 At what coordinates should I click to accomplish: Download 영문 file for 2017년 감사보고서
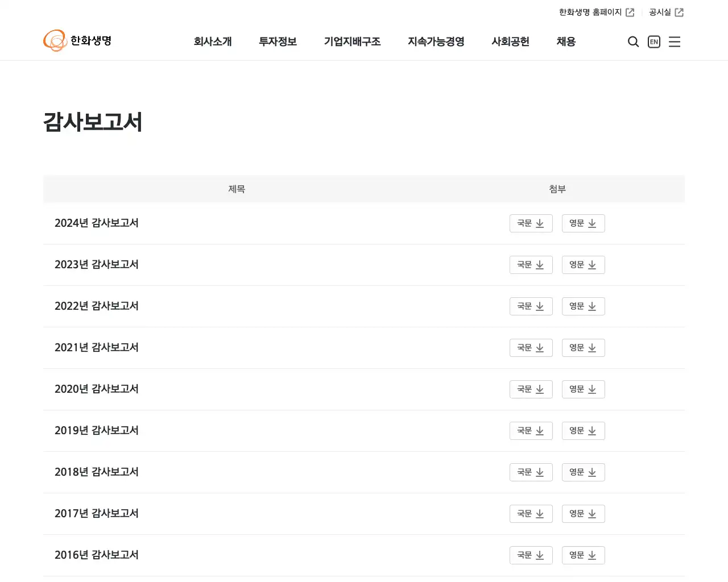[x=583, y=513]
